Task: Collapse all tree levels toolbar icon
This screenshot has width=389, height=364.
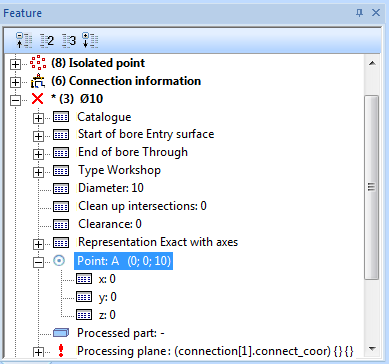Action: point(24,40)
